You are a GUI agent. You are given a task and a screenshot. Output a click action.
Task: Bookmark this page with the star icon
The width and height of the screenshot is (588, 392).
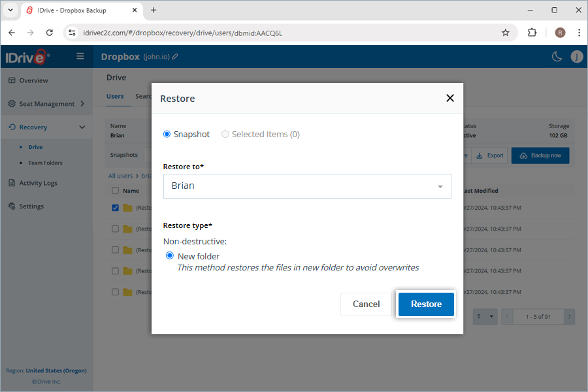pyautogui.click(x=506, y=33)
